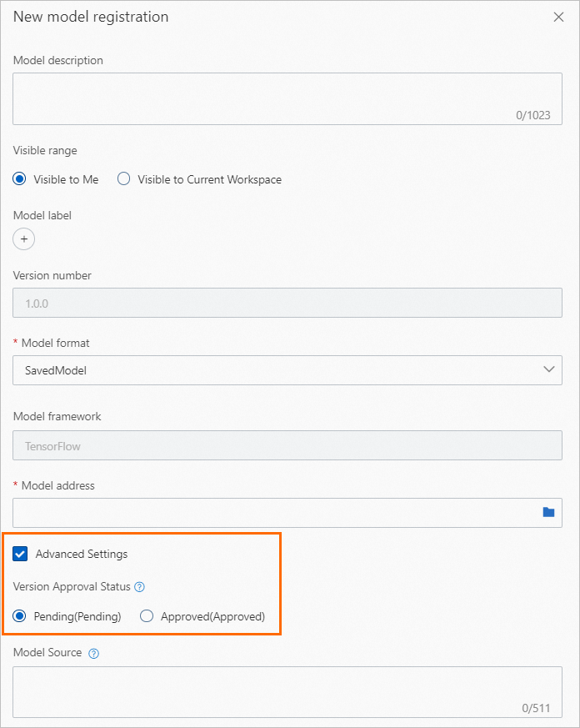
Task: Uncheck the Advanced Settings checkbox
Action: 21,554
